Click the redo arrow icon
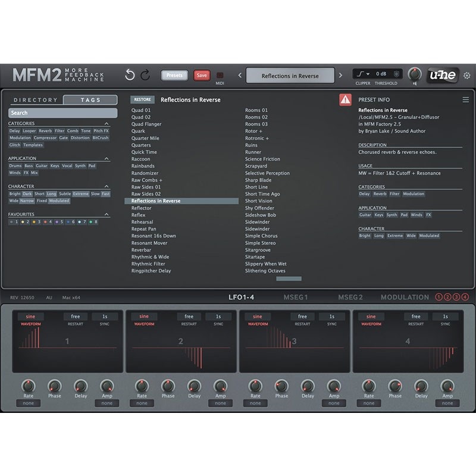 click(x=145, y=75)
